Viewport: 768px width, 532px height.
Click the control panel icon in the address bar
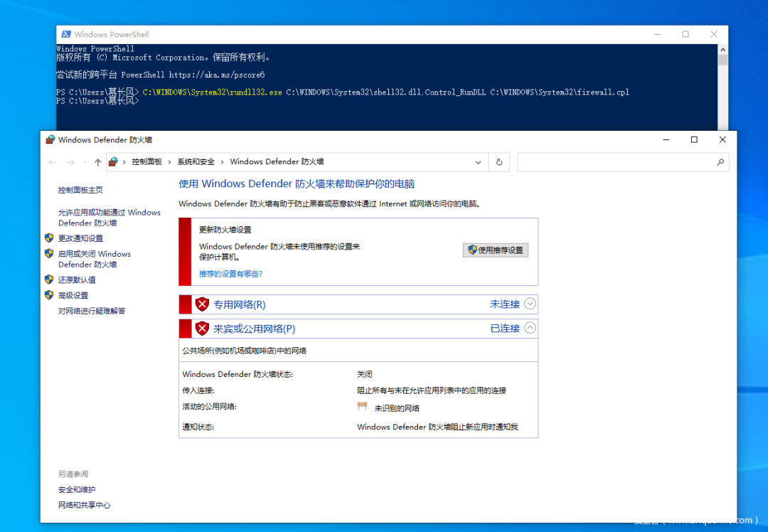tap(113, 161)
